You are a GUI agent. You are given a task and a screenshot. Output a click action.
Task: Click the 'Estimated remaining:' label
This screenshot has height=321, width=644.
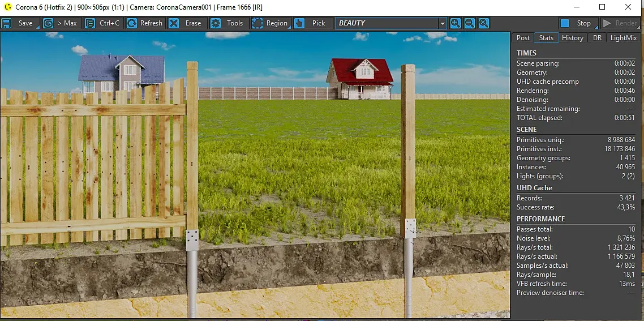pos(548,109)
